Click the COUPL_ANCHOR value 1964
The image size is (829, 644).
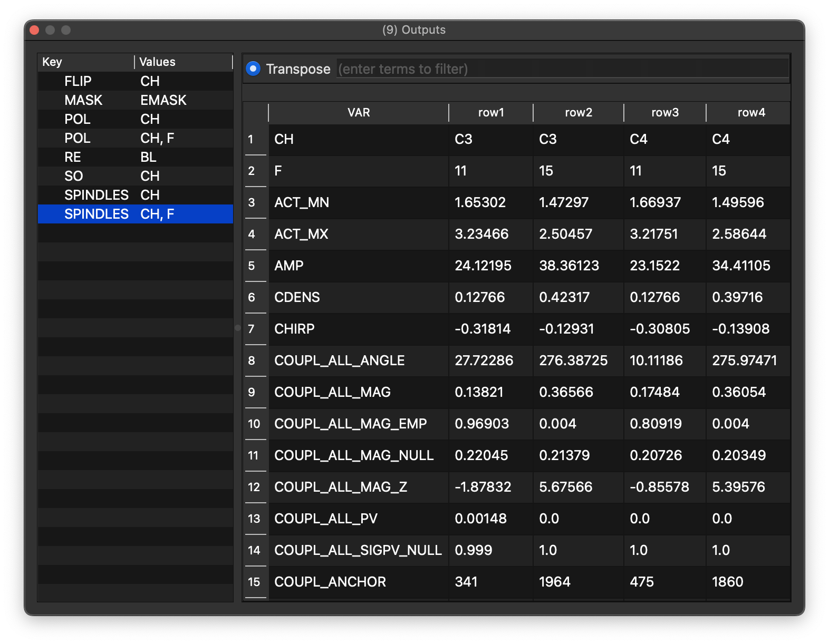(x=579, y=582)
